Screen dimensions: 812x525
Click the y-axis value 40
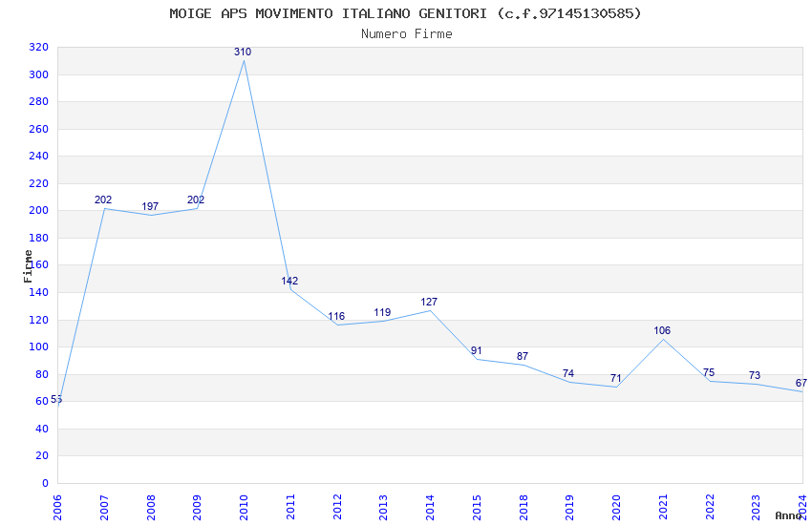42,429
